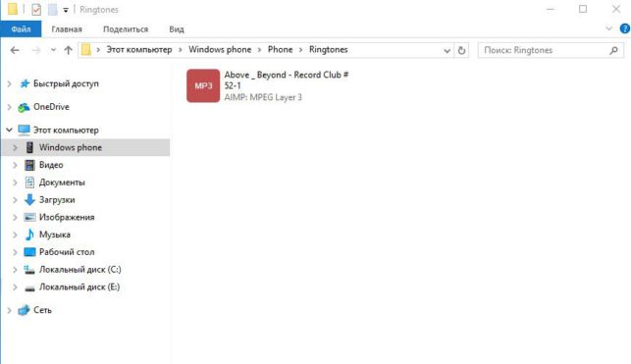The height and width of the screenshot is (364, 631).
Task: Click the Загрузки download arrow icon
Action: (29, 200)
